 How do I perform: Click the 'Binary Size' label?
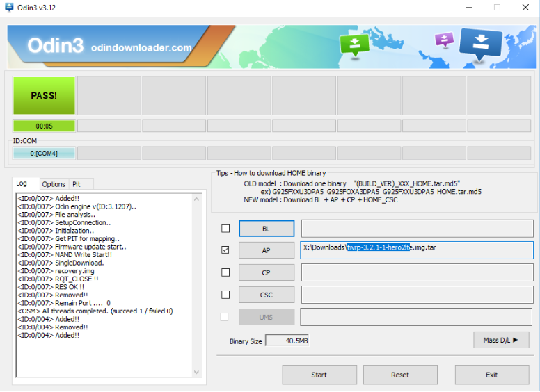tap(246, 341)
